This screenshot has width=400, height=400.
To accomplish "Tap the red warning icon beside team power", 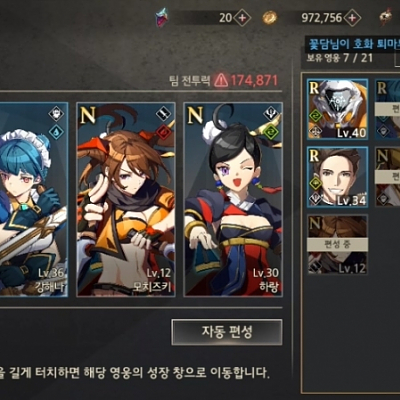I will pos(221,80).
